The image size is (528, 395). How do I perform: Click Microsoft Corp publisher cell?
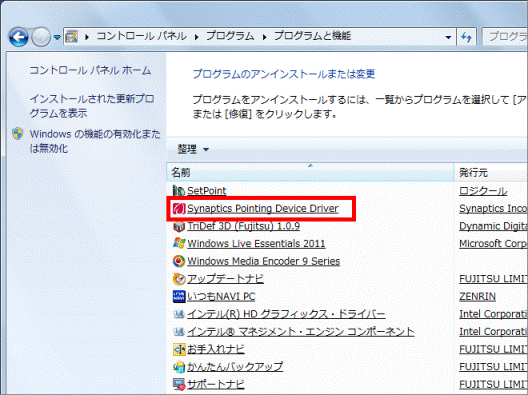tap(493, 243)
